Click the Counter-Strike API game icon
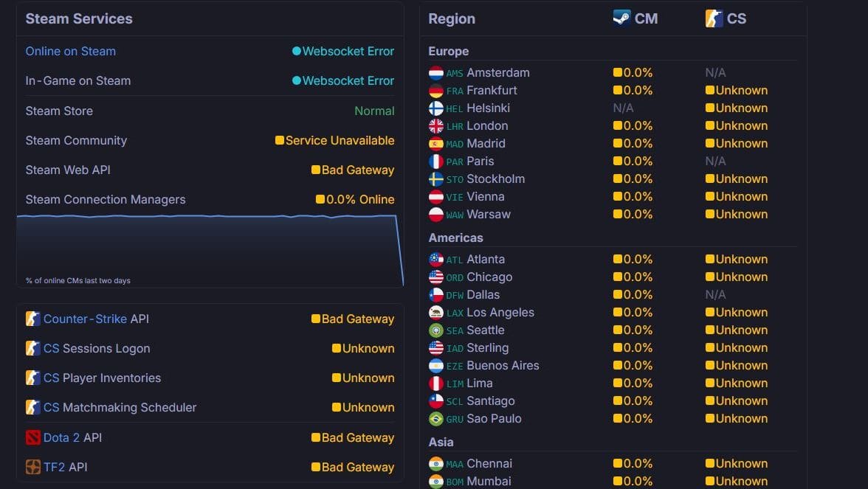The width and height of the screenshot is (868, 489). 32,319
